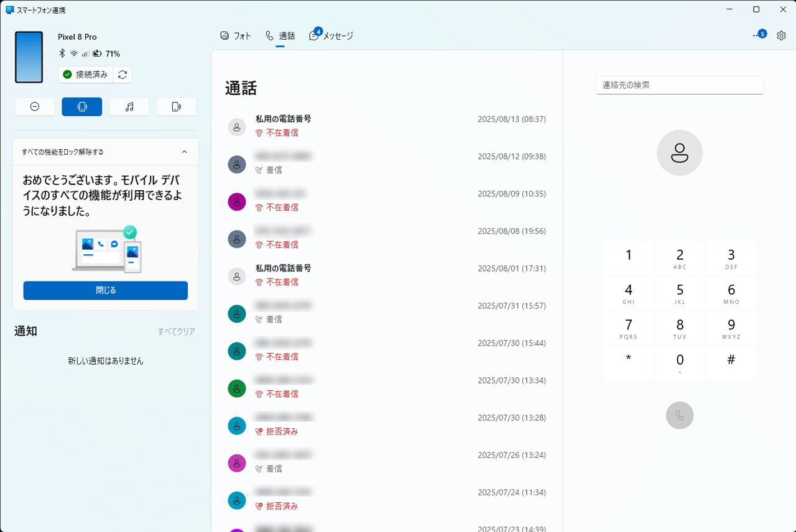Image resolution: width=796 pixels, height=532 pixels.
Task: Tap the 8 TUV keypad key
Action: click(680, 328)
